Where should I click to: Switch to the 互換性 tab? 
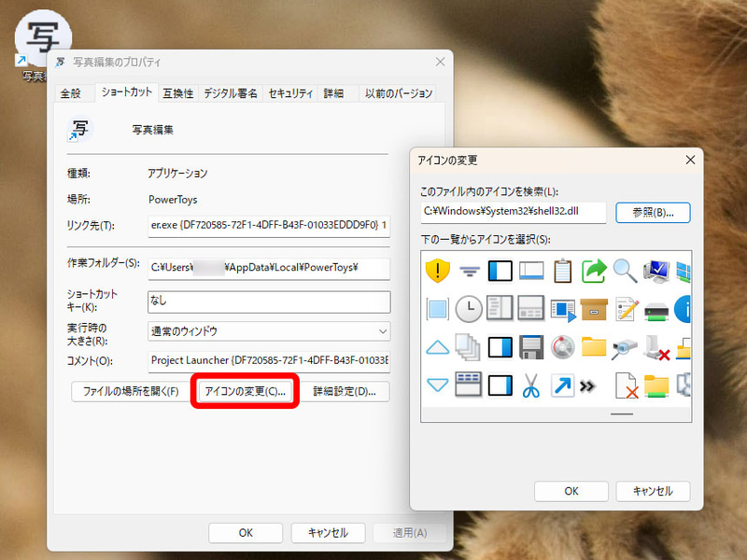point(177,93)
